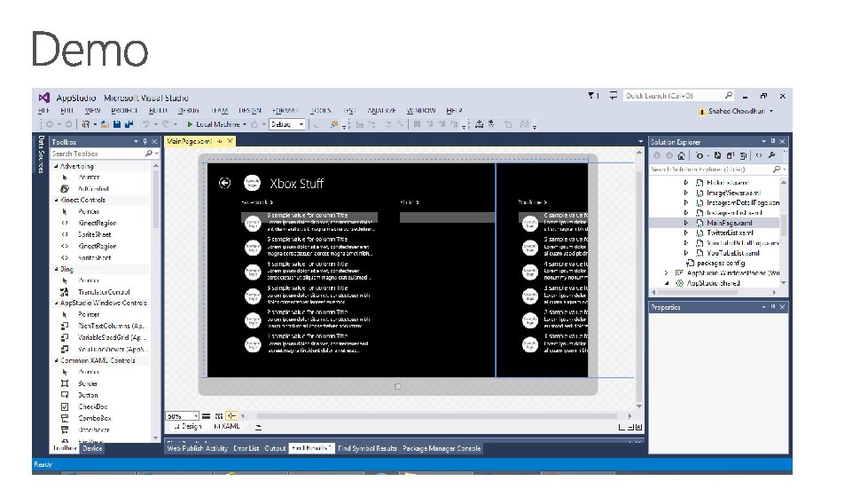Image resolution: width=868 pixels, height=489 pixels.
Task: Toggle vertical split view of designer
Action: [622, 427]
